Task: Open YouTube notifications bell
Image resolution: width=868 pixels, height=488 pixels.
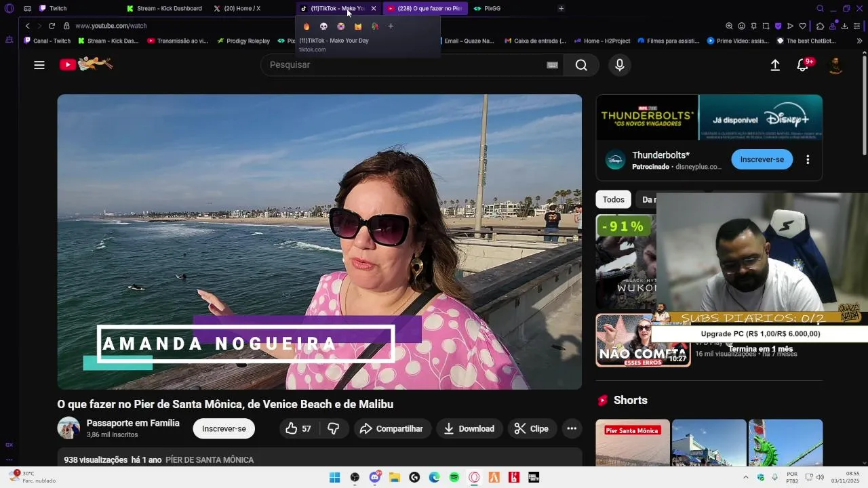Action: coord(803,65)
